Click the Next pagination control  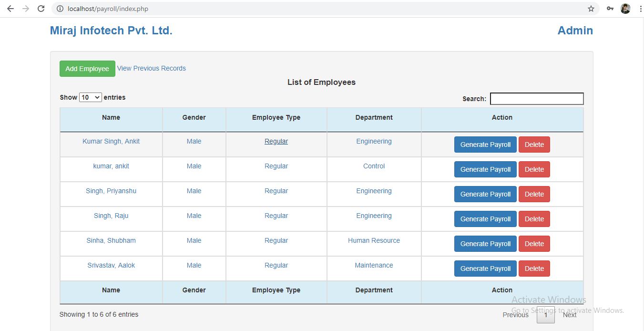[x=569, y=315]
